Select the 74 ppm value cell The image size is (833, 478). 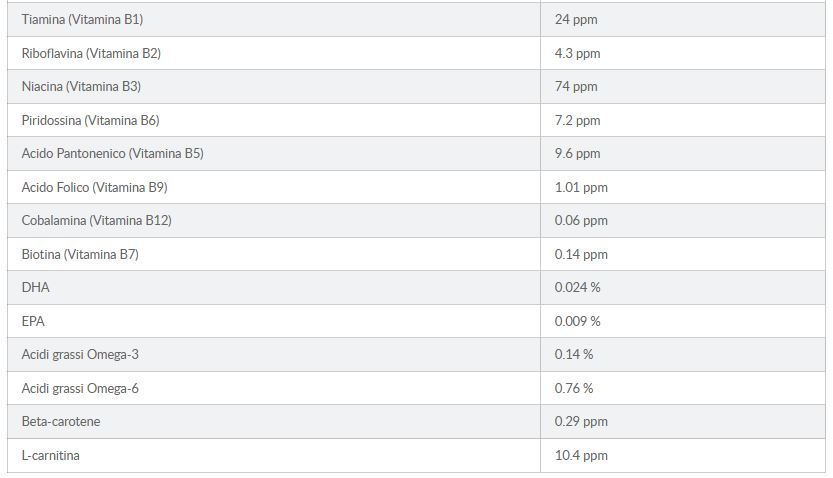tap(576, 86)
